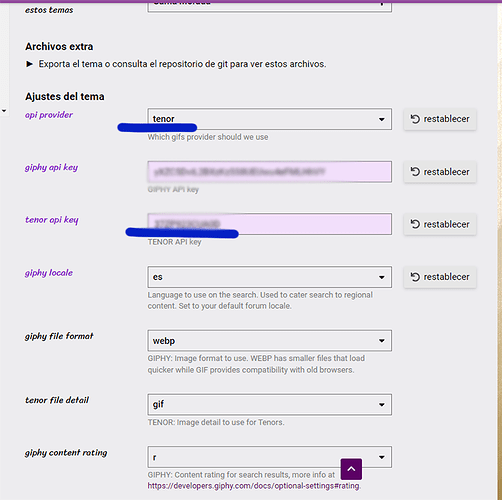This screenshot has width=502, height=500.
Task: Click the reset icon in the giphy api key row
Action: coord(415,172)
